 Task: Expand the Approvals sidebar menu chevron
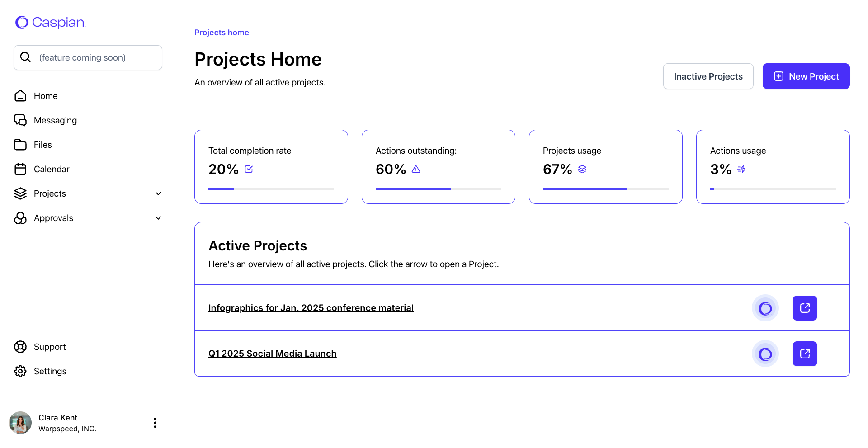click(158, 218)
